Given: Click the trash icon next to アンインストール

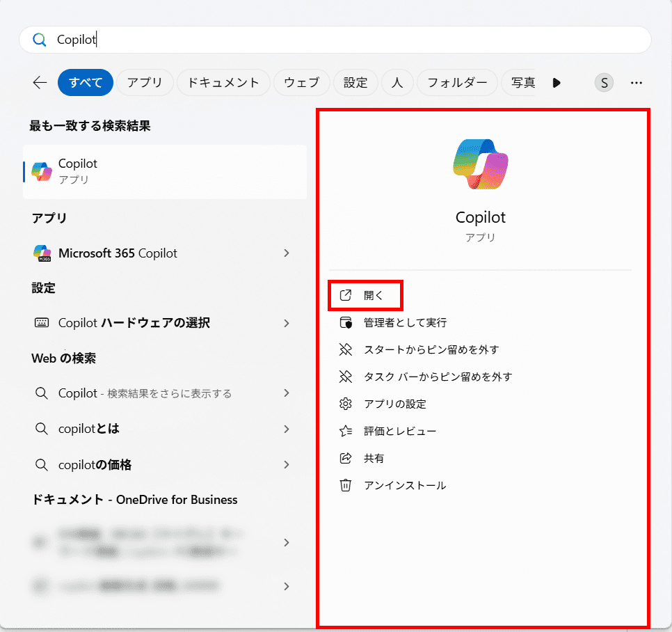Looking at the screenshot, I should click(346, 485).
